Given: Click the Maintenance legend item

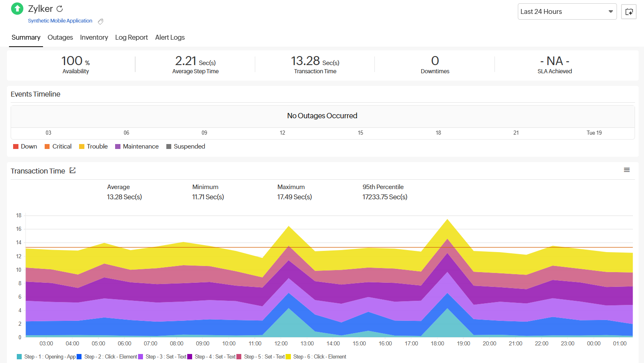Looking at the screenshot, I should tap(140, 147).
